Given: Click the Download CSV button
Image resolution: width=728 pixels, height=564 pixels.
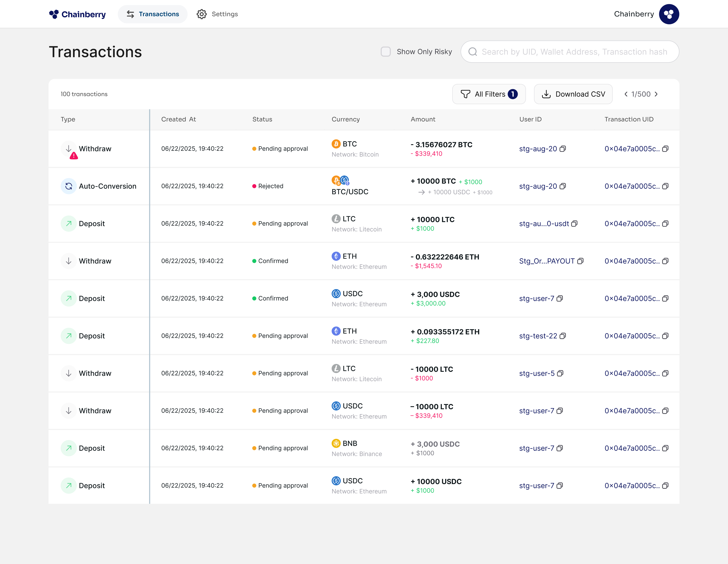Looking at the screenshot, I should (x=573, y=94).
